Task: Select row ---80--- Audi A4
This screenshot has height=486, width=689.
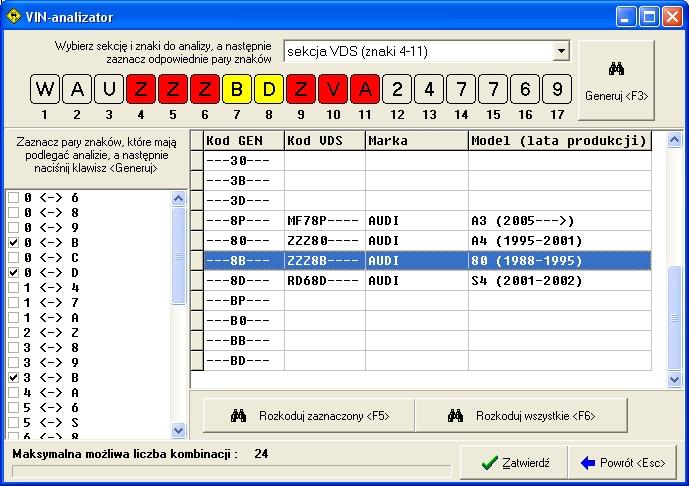Action: (428, 240)
